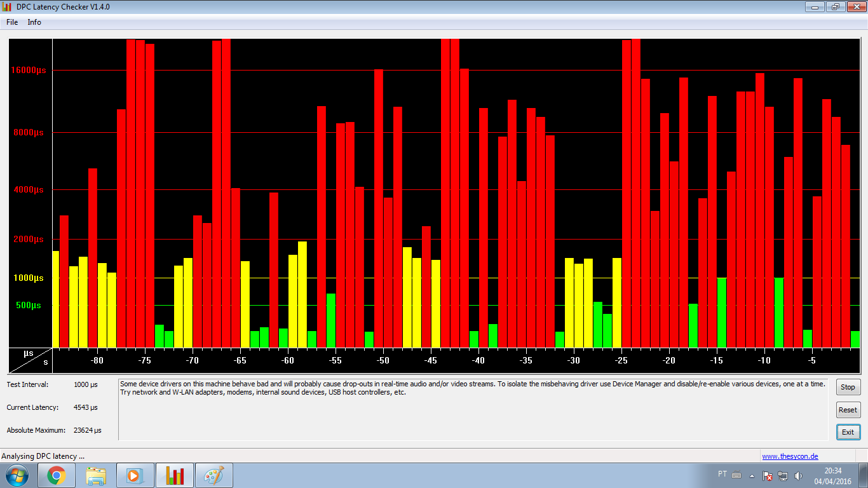This screenshot has width=868, height=488.
Task: Click the Reset button
Action: pyautogui.click(x=848, y=410)
